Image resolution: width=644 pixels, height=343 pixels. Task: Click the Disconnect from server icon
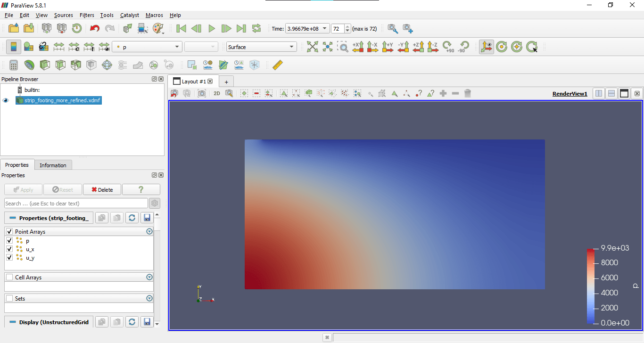coord(61,28)
